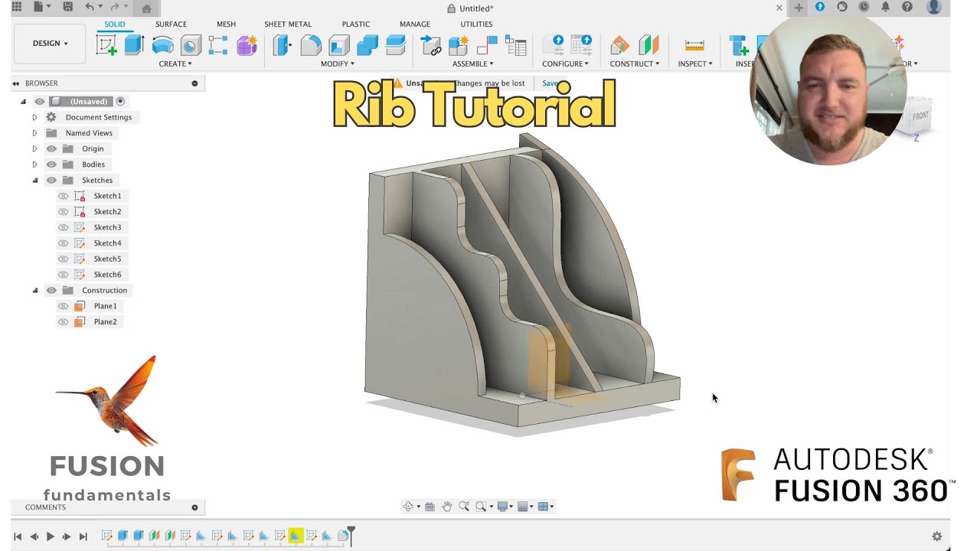
Task: Open the purple Create Form tool
Action: [x=247, y=45]
